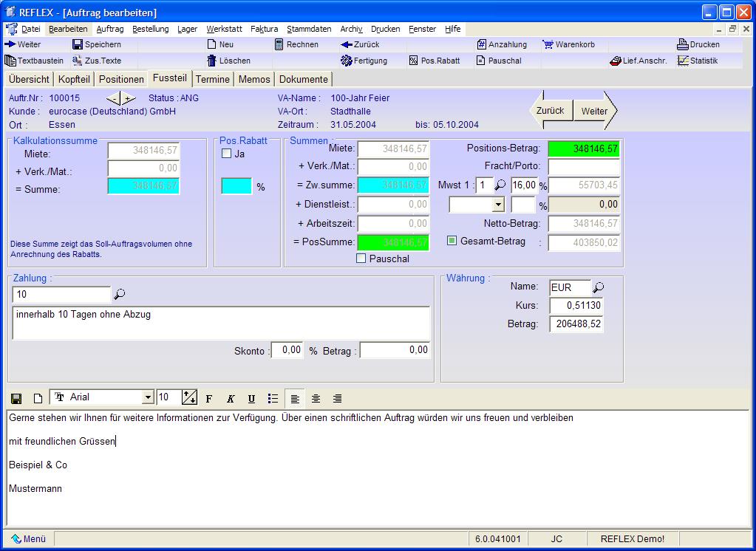Click the font size field showing 10
The image size is (756, 551).
(169, 397)
